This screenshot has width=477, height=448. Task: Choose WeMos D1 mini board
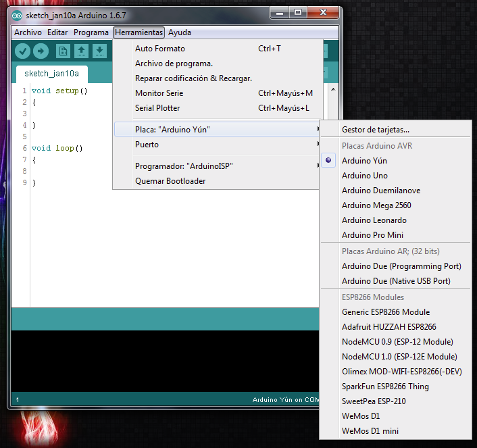396,431
